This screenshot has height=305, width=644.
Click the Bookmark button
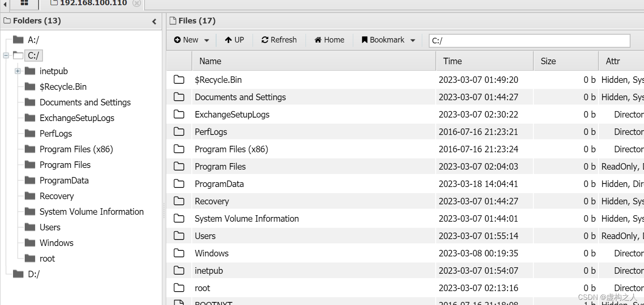383,40
